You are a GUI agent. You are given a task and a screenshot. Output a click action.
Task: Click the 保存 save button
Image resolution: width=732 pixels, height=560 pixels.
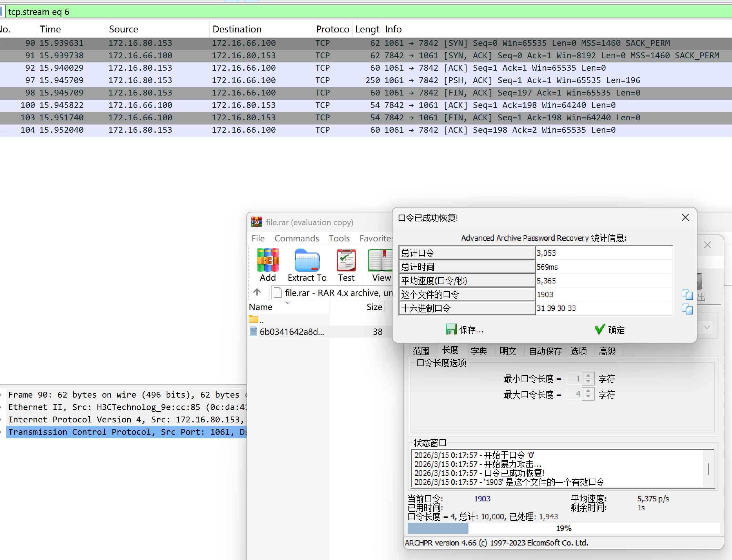tap(465, 330)
